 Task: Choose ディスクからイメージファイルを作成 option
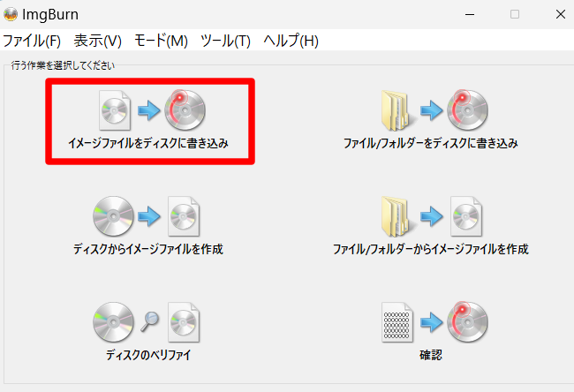pyautogui.click(x=148, y=249)
